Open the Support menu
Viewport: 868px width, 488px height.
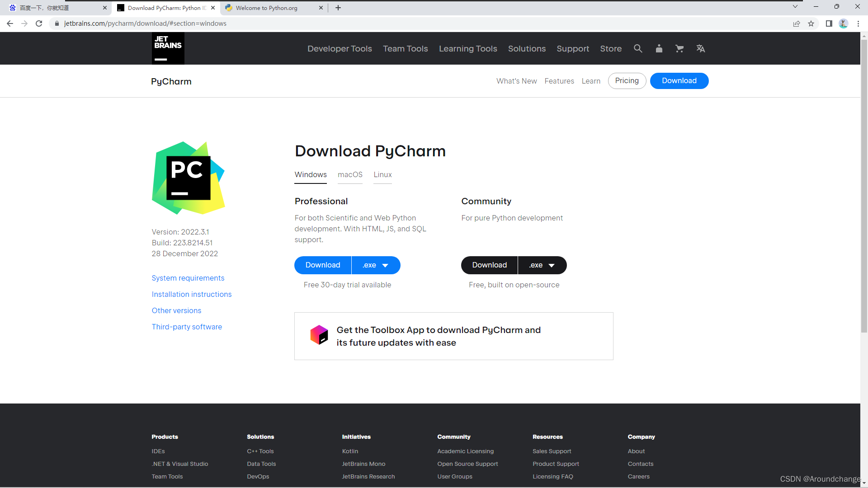tap(573, 48)
